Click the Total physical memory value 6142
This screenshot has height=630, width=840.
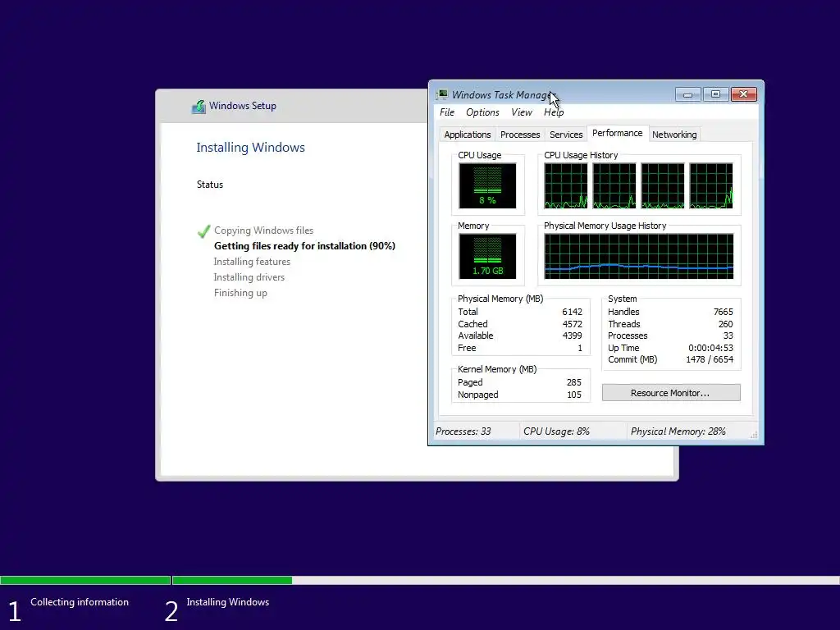572,312
